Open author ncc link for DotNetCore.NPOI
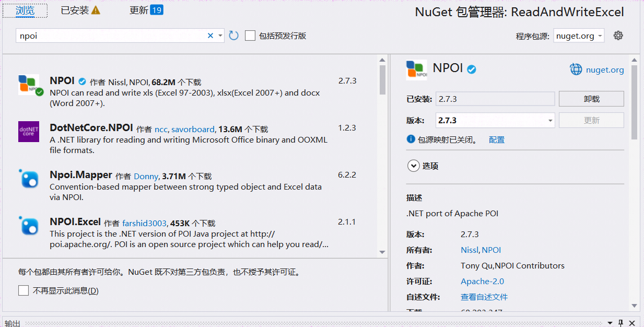 click(x=161, y=129)
